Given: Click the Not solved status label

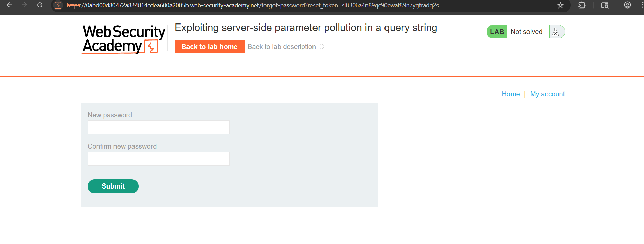Looking at the screenshot, I should (526, 32).
